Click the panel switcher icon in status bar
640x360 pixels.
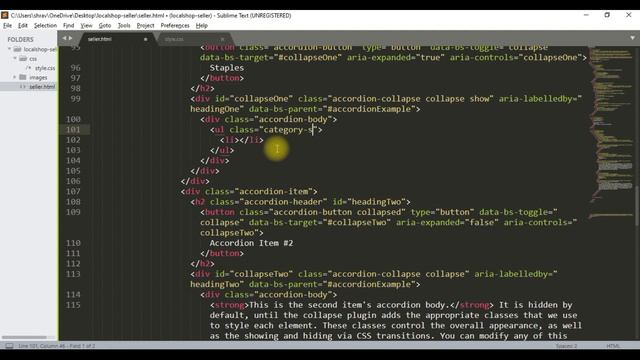pyautogui.click(x=9, y=346)
